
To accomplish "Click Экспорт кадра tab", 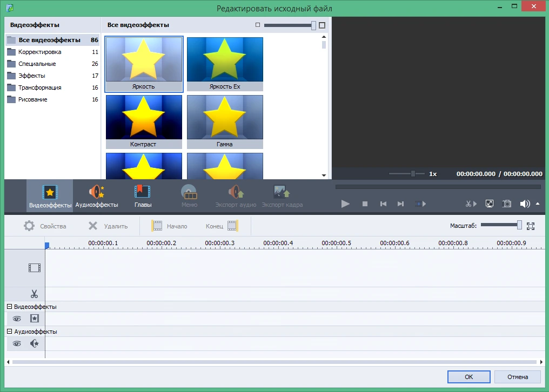I will point(282,196).
